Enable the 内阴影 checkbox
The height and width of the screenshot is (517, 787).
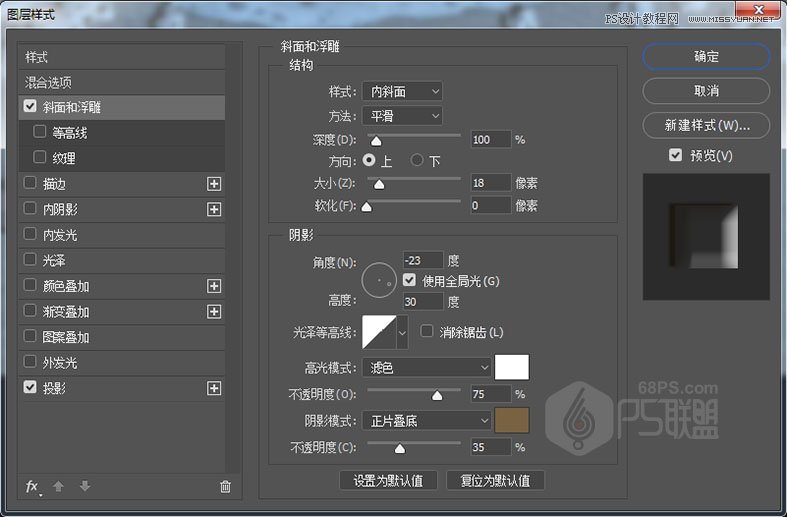(x=30, y=208)
